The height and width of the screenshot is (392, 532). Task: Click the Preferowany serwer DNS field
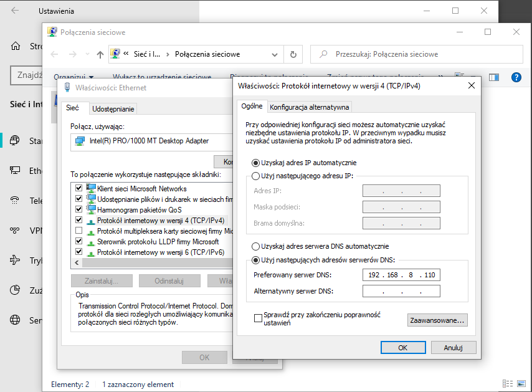(x=401, y=275)
